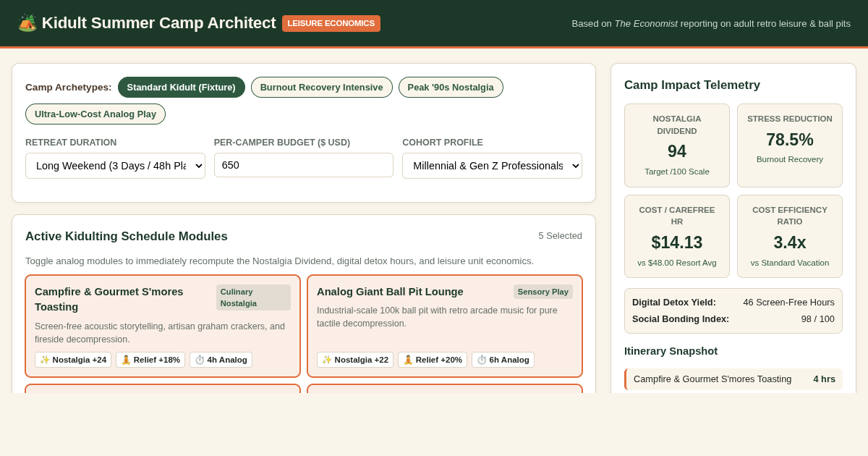Click the 5 Selected counter
This screenshot has height=456, width=868.
(x=560, y=236)
